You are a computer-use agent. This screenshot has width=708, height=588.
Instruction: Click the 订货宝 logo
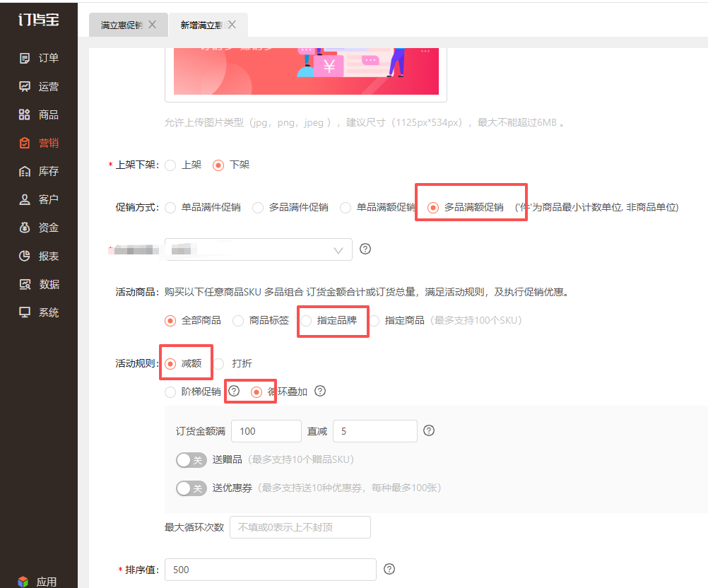point(39,20)
